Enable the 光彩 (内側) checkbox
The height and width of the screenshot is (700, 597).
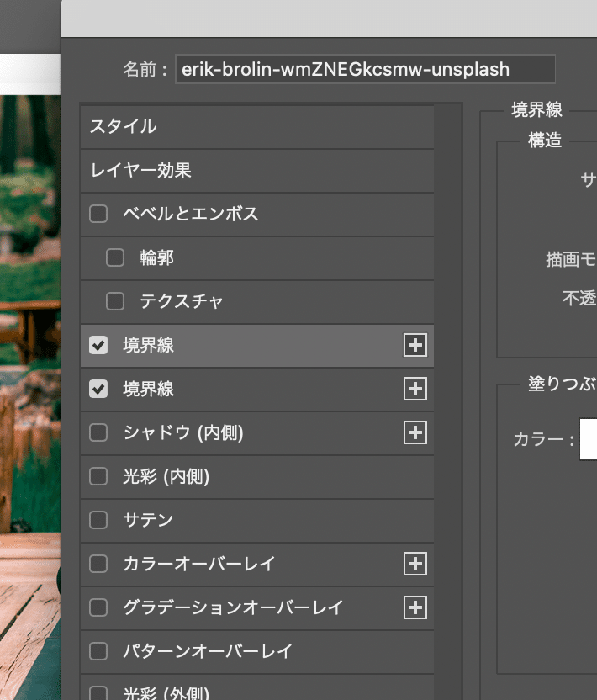click(98, 476)
